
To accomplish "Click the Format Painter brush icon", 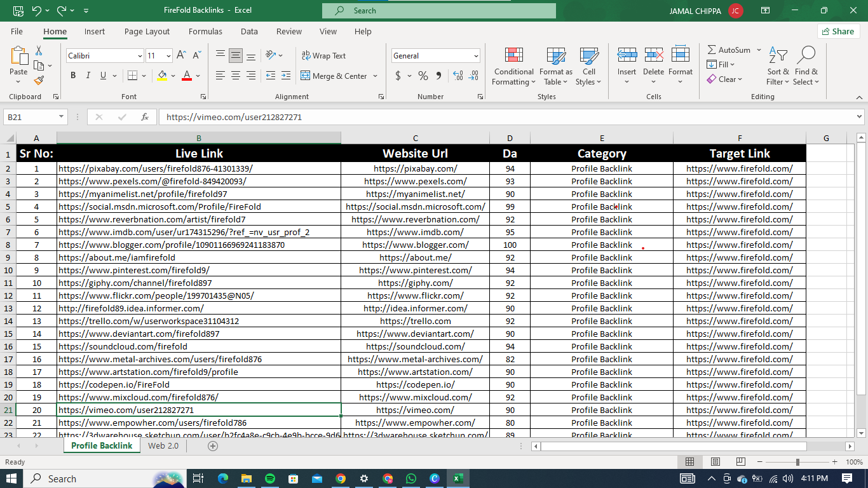I will 39,81.
